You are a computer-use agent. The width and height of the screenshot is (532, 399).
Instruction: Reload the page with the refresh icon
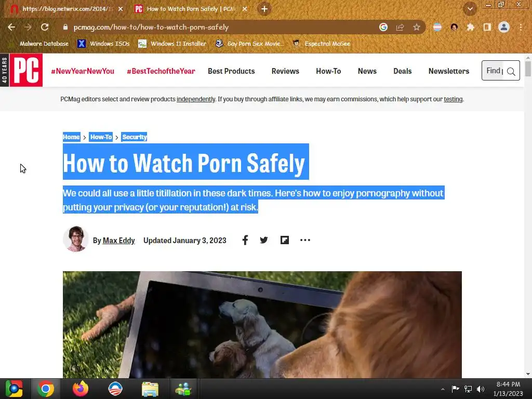[x=45, y=27]
